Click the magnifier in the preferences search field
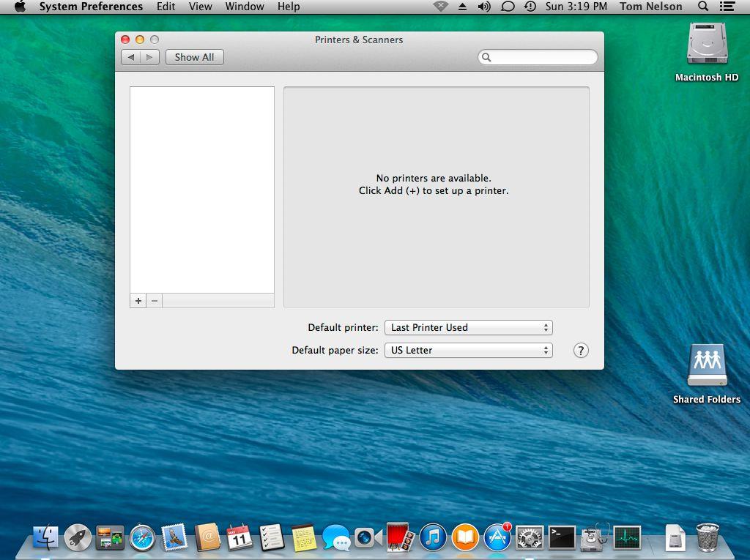Screen dimensions: 750x560 tap(486, 57)
